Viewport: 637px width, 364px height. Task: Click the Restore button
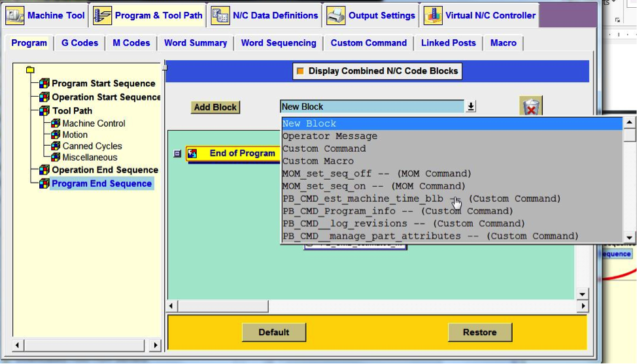pos(480,333)
